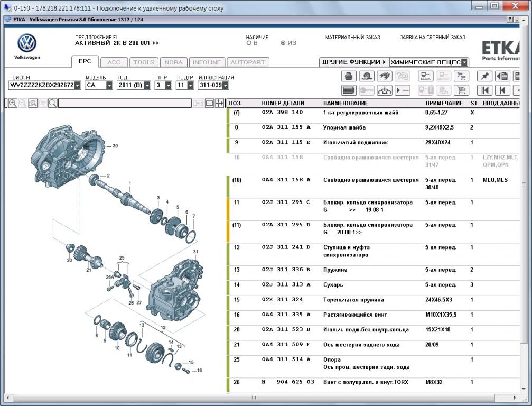Viewport: 532px width, 406px height.
Task: Open the ГЛГР main group dropdown
Action: coord(169,85)
